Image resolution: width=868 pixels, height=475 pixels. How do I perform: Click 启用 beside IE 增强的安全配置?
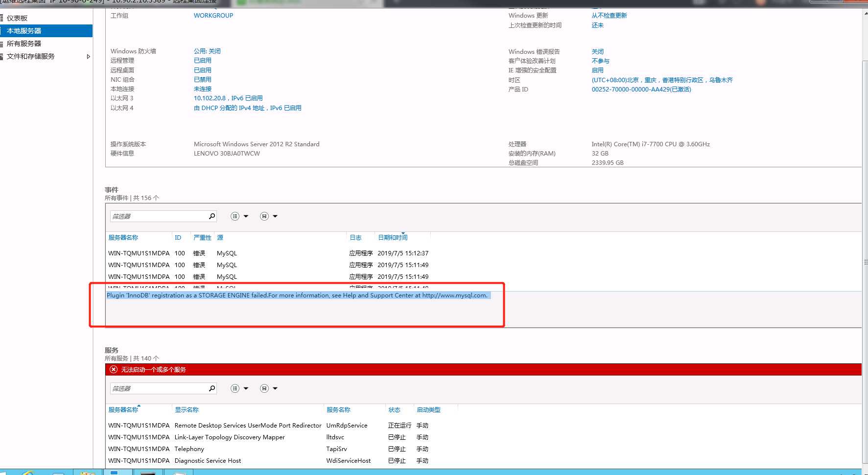[x=597, y=70]
